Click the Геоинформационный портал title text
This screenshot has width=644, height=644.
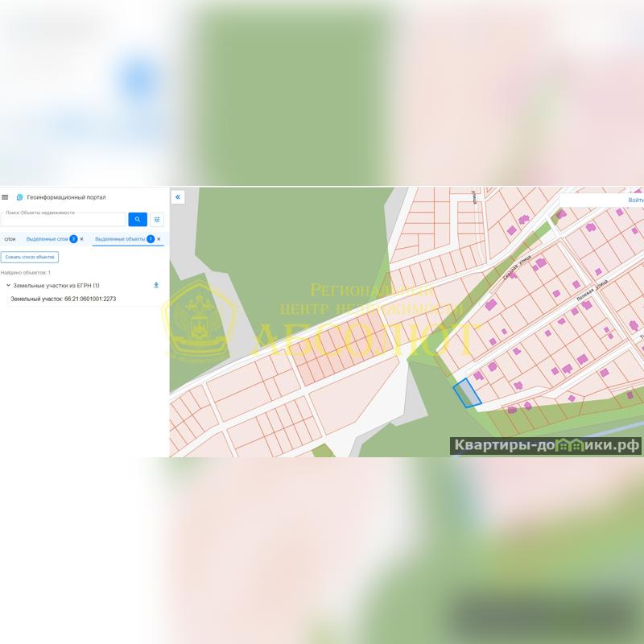coord(66,197)
